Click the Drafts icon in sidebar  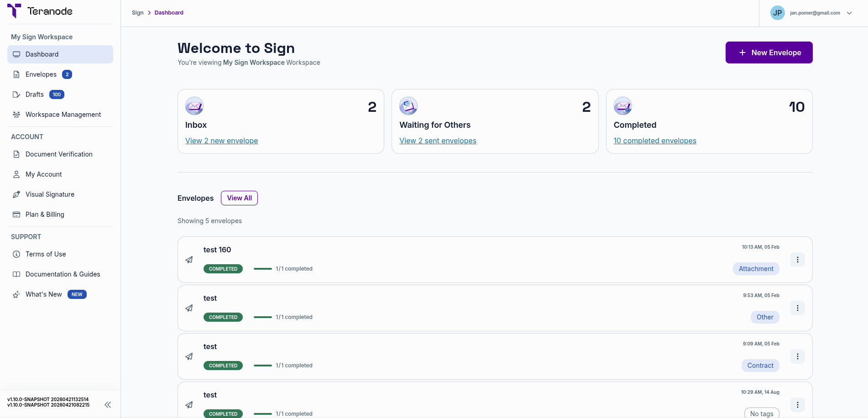tap(16, 94)
